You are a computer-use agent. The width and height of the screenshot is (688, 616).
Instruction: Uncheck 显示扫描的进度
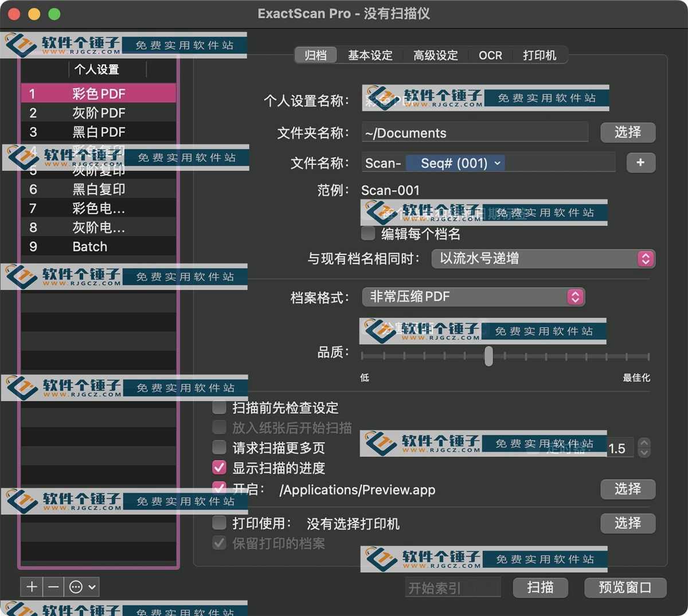219,468
